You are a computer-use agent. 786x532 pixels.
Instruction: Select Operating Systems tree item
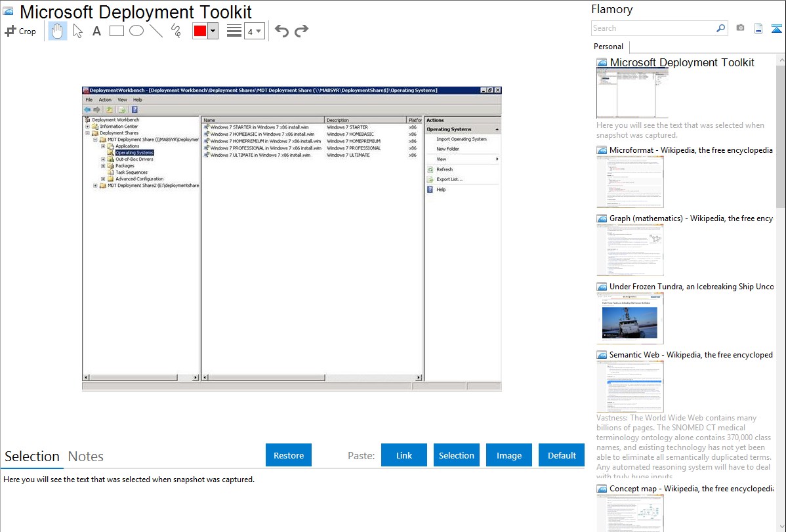(x=134, y=153)
